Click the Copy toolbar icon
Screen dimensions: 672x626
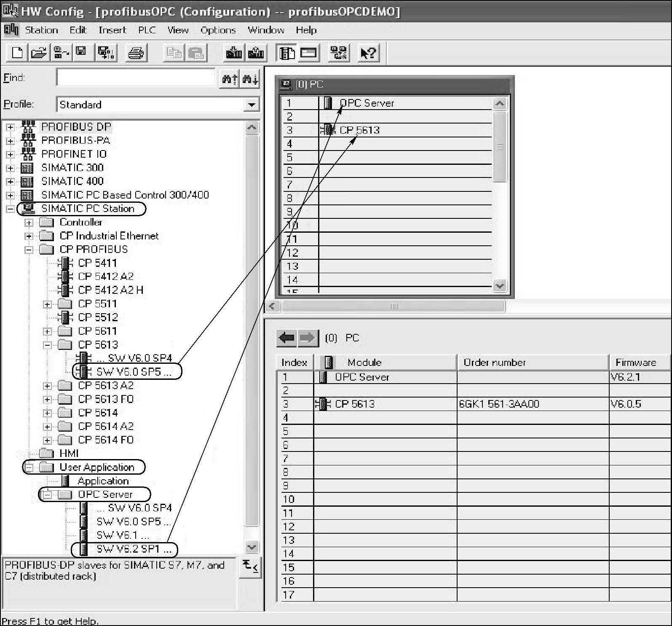(x=174, y=53)
